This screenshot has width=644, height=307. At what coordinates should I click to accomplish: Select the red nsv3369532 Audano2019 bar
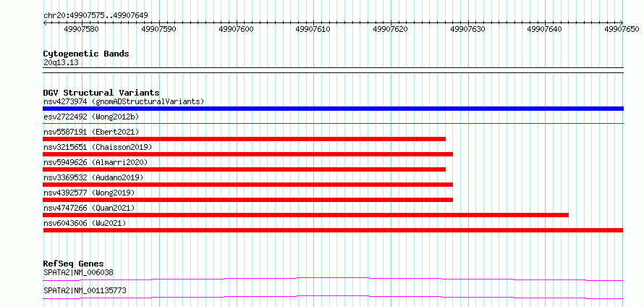click(x=247, y=185)
